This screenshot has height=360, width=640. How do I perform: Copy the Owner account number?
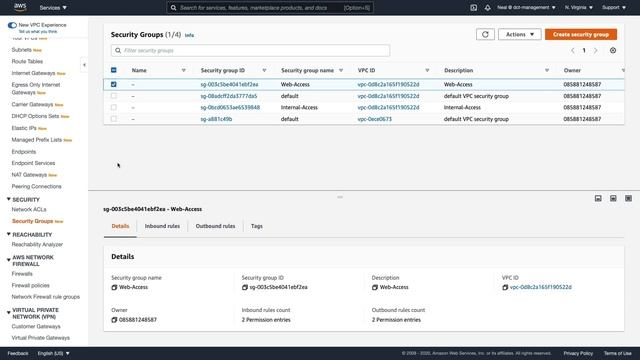click(114, 320)
